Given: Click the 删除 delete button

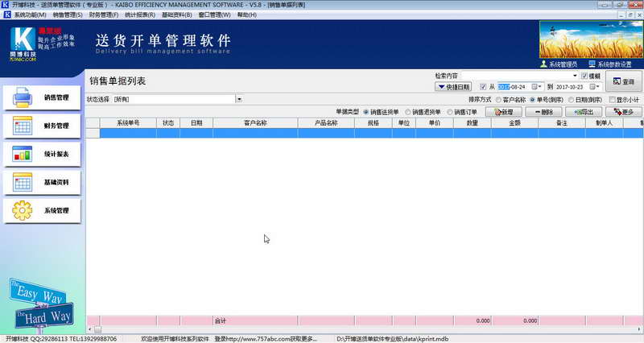Looking at the screenshot, I should coord(544,112).
